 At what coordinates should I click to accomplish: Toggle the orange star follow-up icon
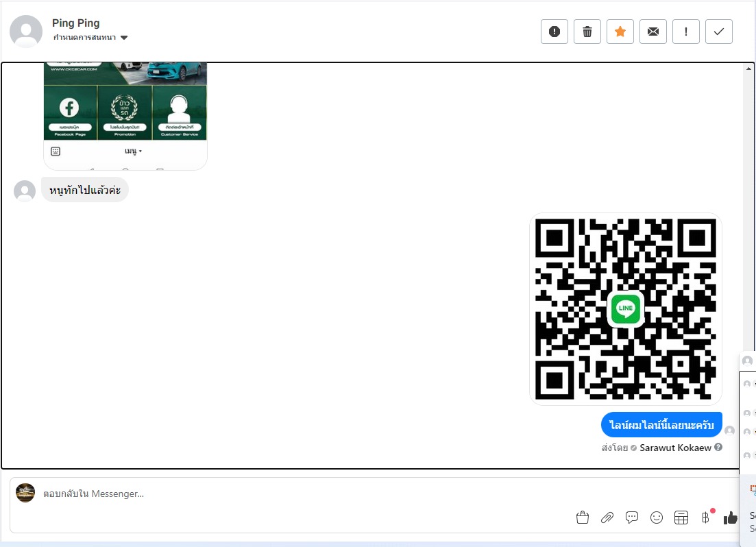click(x=620, y=32)
